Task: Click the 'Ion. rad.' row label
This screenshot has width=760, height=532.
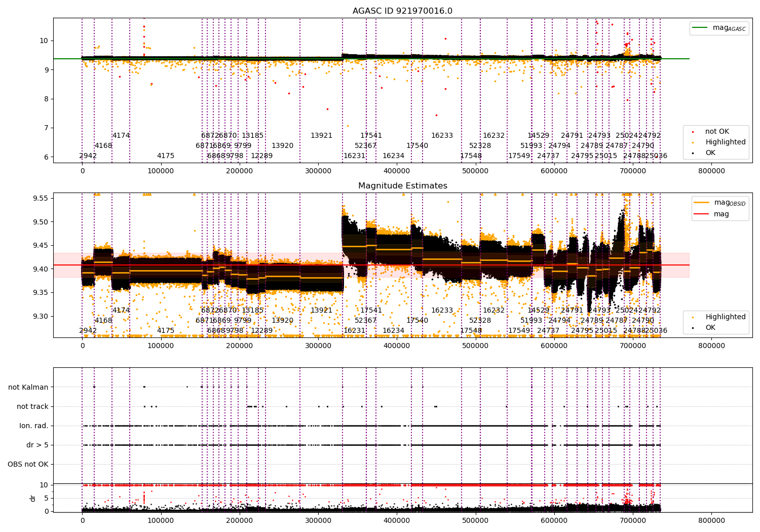Action: tap(34, 426)
